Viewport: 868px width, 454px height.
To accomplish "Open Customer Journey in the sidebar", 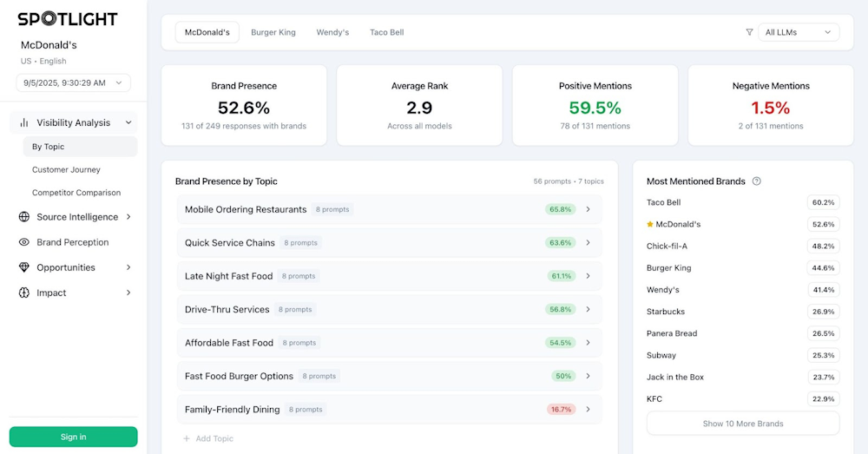I will click(66, 170).
